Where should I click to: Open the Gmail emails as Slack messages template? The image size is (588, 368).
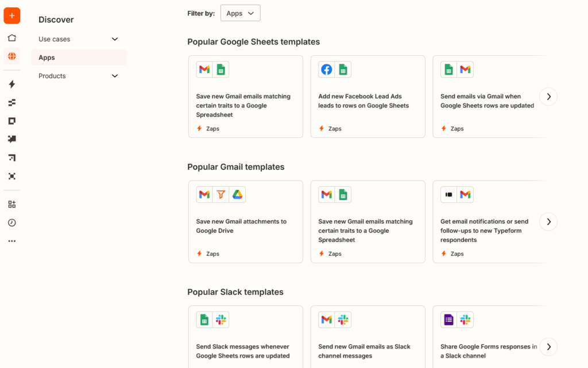[368, 337]
